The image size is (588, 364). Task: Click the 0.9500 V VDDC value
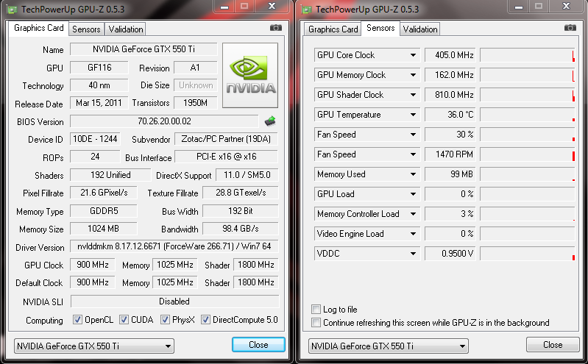[450, 254]
